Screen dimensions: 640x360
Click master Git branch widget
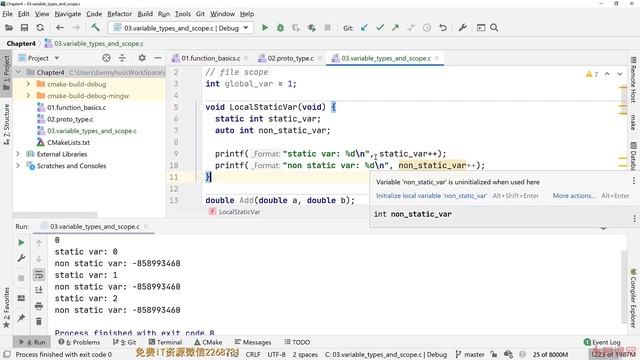pyautogui.click(x=470, y=354)
